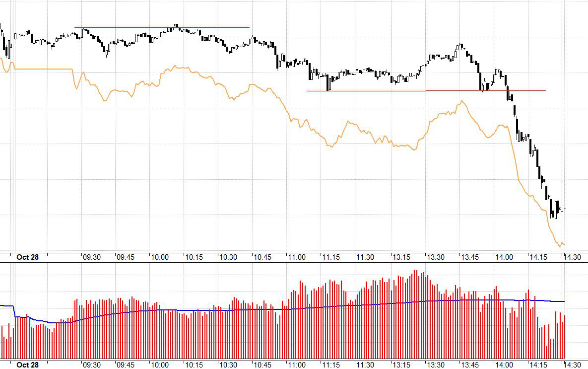The image size is (588, 369).
Task: Click the 13:15 label on the price chart axis
Action: pyautogui.click(x=401, y=257)
